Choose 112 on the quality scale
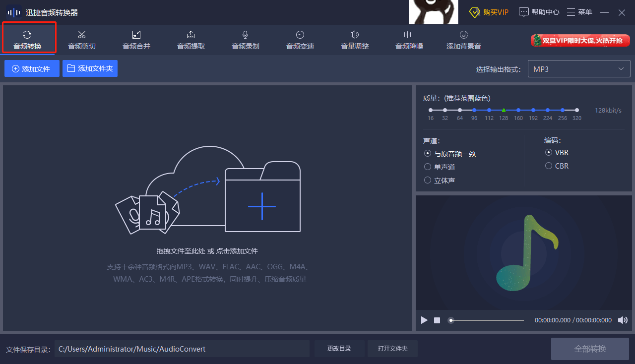Image resolution: width=635 pixels, height=364 pixels. pos(489,110)
